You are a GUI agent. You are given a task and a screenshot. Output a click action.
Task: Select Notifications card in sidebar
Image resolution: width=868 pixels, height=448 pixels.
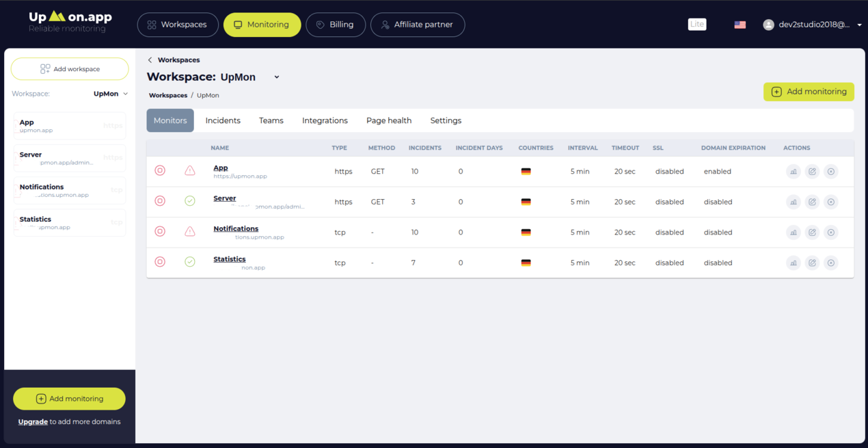click(x=70, y=190)
